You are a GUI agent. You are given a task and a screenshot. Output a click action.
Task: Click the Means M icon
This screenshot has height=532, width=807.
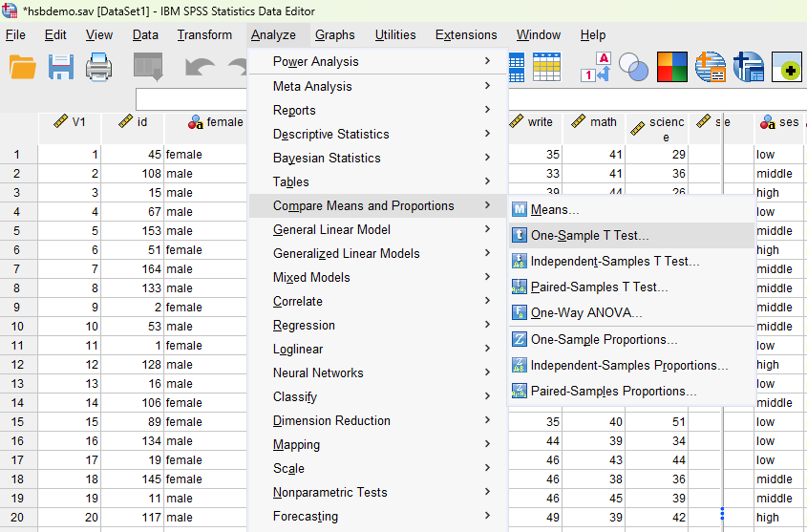pos(520,209)
